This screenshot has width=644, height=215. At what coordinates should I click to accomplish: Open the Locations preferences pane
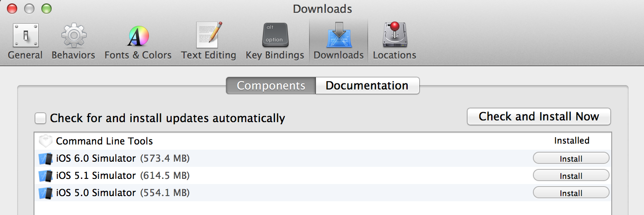click(x=394, y=42)
